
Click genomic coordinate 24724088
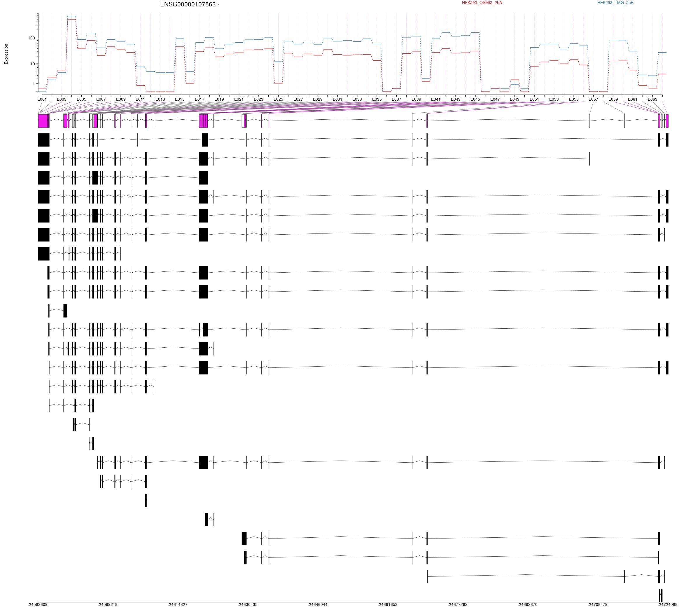[x=668, y=604]
